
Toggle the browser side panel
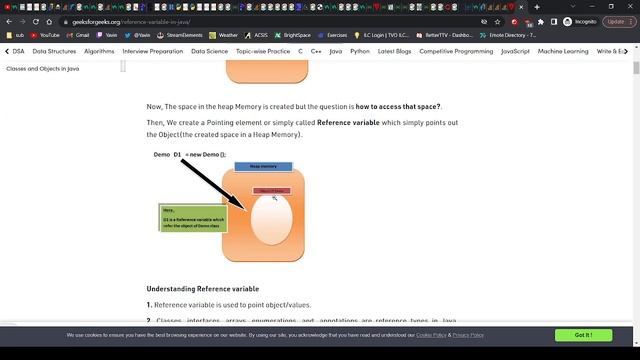554,22
